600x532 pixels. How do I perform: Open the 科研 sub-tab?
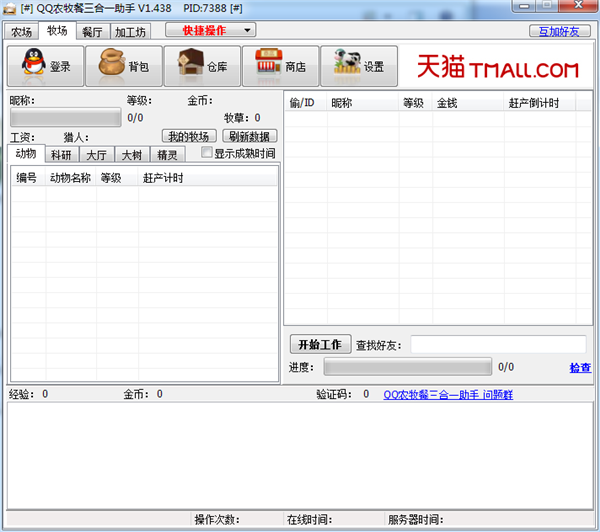coord(61,155)
